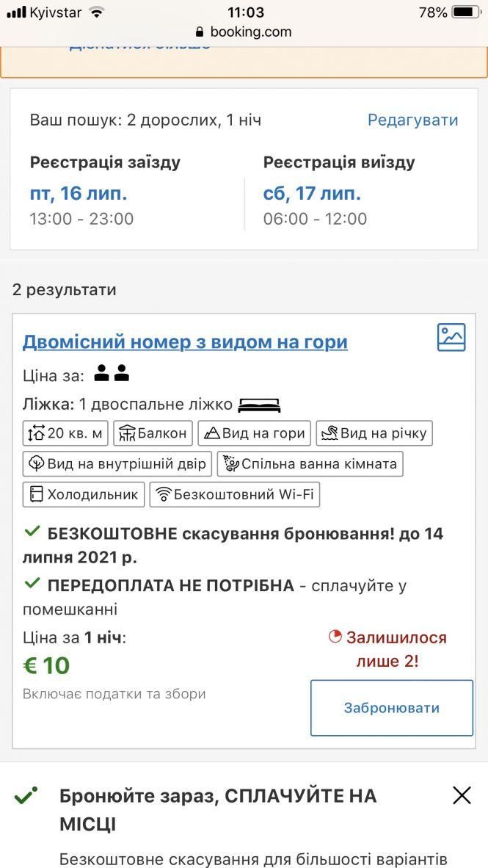
Task: Tap the shared bathroom icon
Action: tap(231, 464)
